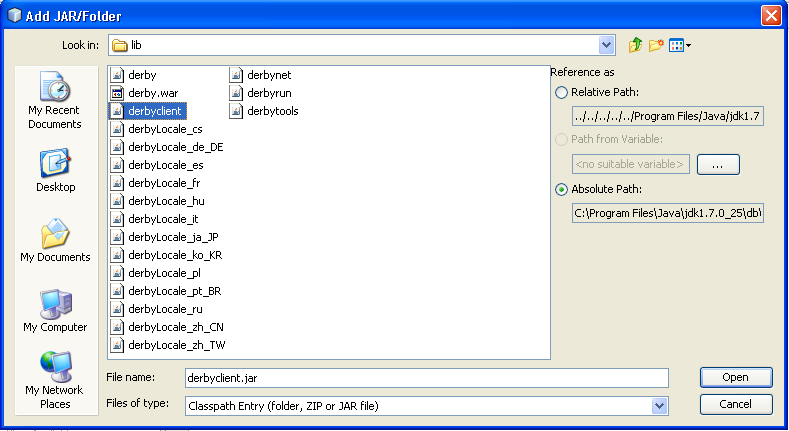The height and width of the screenshot is (431, 789).
Task: Expand the Look in folder dropdown
Action: [607, 45]
